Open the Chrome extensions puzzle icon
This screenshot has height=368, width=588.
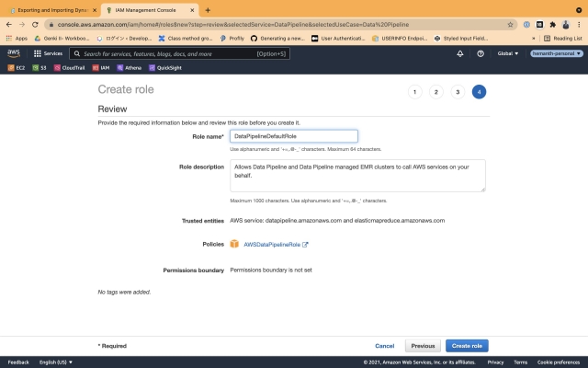pyautogui.click(x=552, y=25)
